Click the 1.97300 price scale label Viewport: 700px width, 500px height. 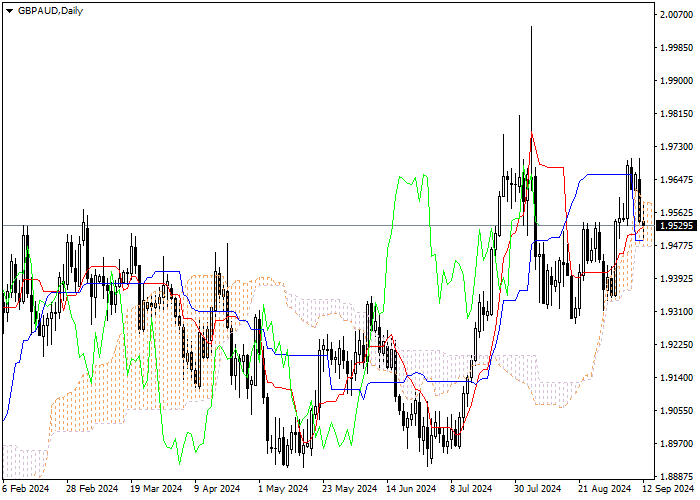click(x=677, y=147)
